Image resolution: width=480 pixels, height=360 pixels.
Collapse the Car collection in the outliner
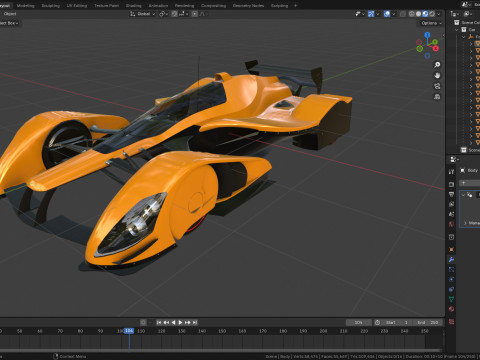point(457,30)
